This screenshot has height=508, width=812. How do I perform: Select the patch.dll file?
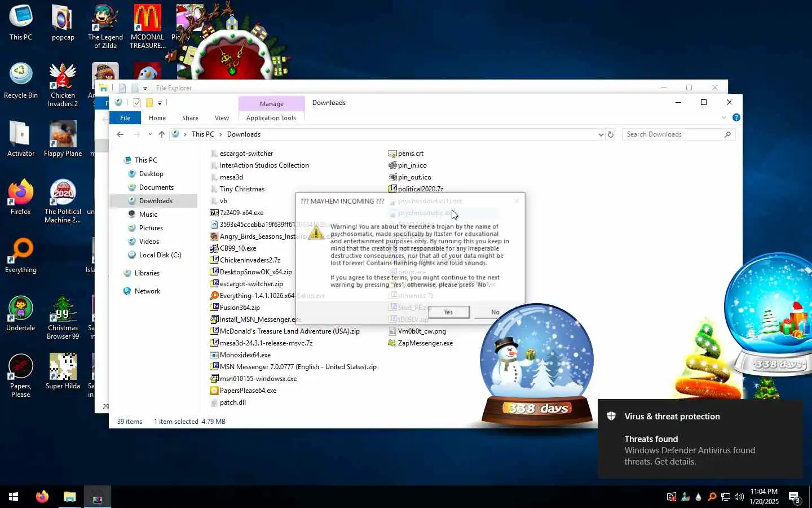232,402
